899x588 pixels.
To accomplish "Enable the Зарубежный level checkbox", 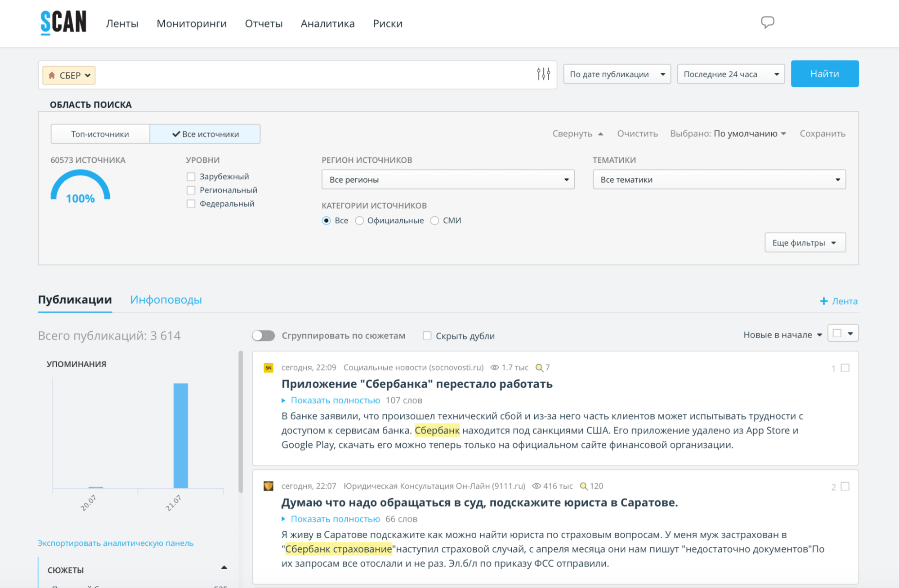I will [191, 177].
